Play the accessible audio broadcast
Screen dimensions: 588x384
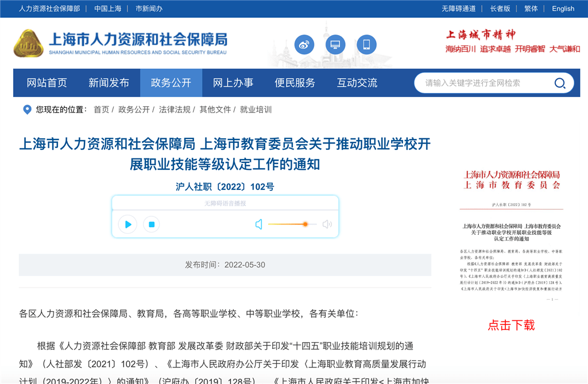(127, 224)
